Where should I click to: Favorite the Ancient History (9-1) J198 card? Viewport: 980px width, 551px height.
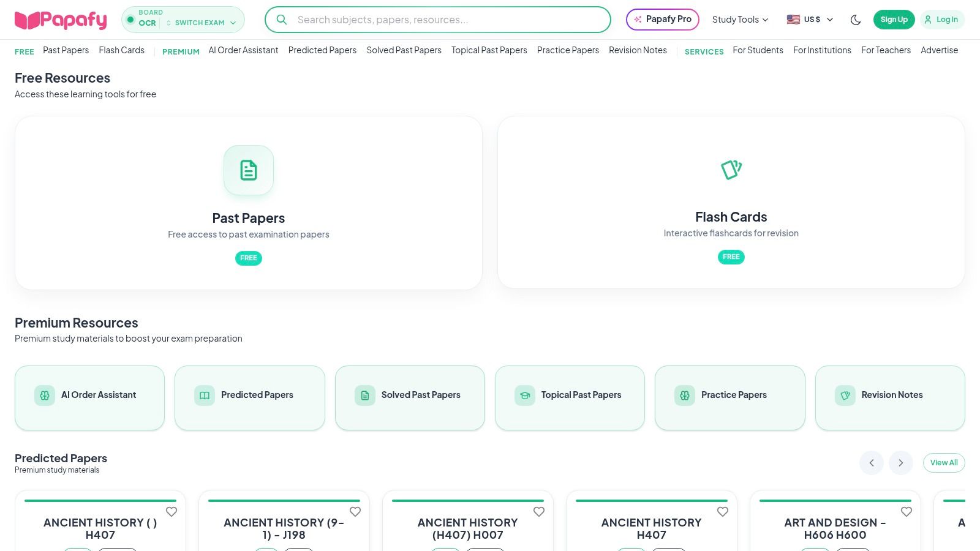355,512
